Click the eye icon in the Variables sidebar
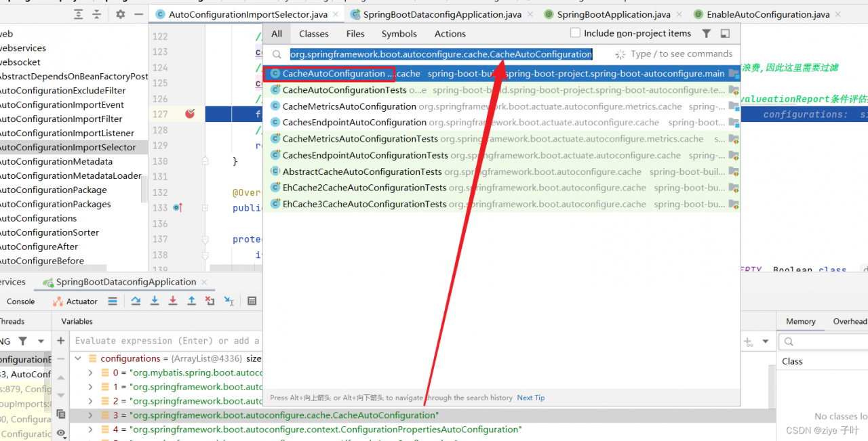 click(x=61, y=433)
